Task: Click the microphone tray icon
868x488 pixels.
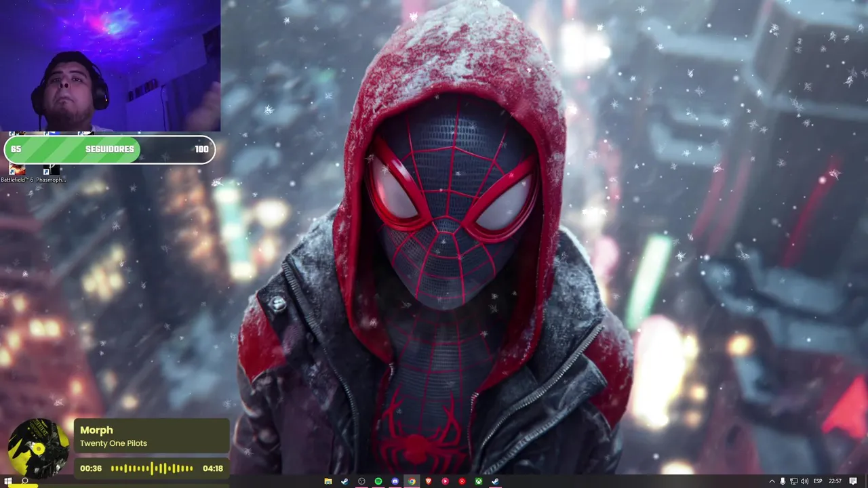Action: pos(783,481)
